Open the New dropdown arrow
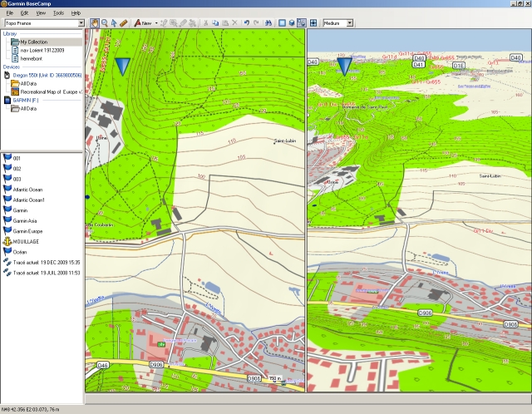Screen dimensions: 532x414 click(156, 23)
